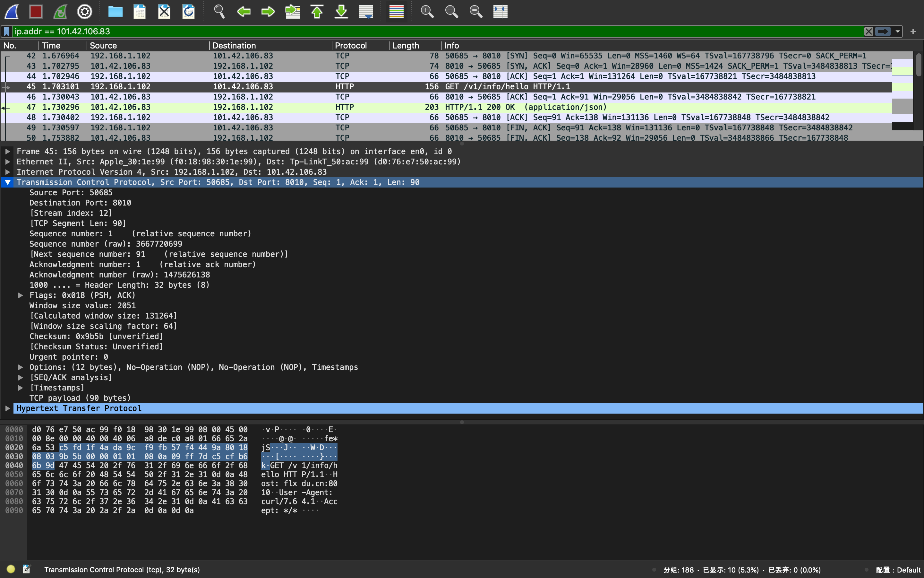The width and height of the screenshot is (924, 578).
Task: Stop capturing packets with red square
Action: click(x=36, y=12)
